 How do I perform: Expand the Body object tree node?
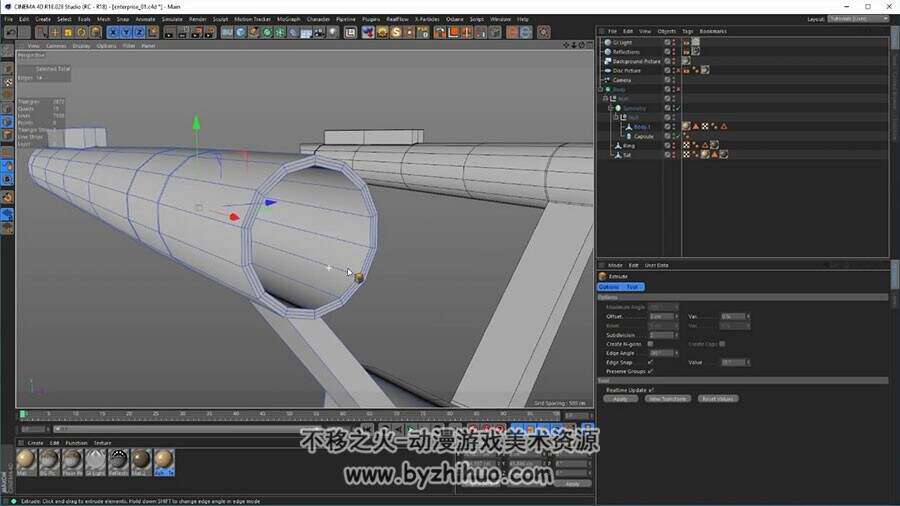point(601,89)
